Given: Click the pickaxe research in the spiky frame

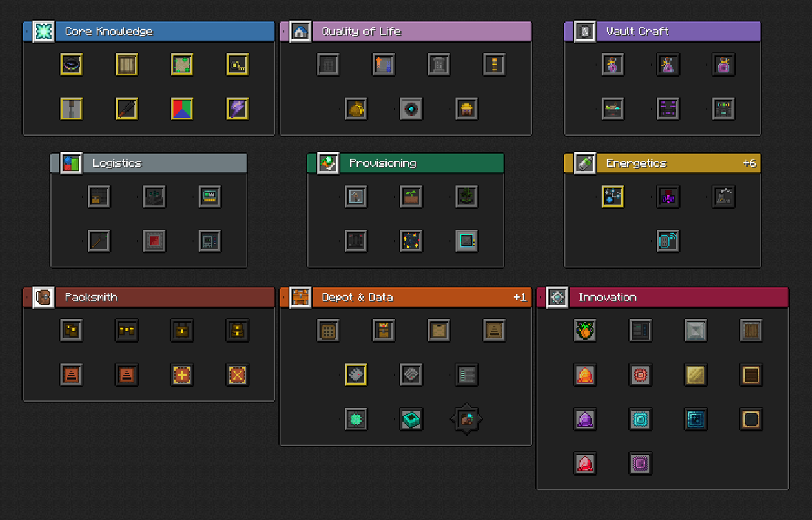Looking at the screenshot, I should [x=467, y=420].
